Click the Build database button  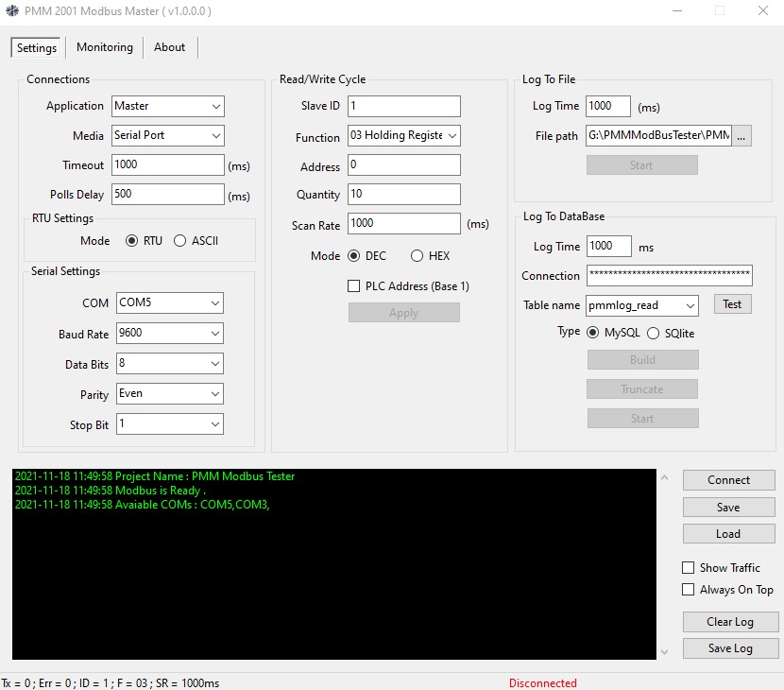click(x=643, y=360)
